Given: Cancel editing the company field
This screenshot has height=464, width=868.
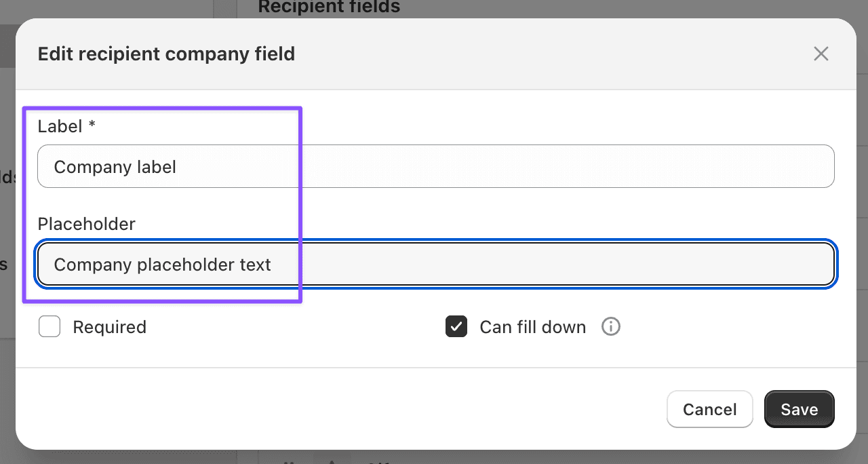Looking at the screenshot, I should tap(709, 409).
